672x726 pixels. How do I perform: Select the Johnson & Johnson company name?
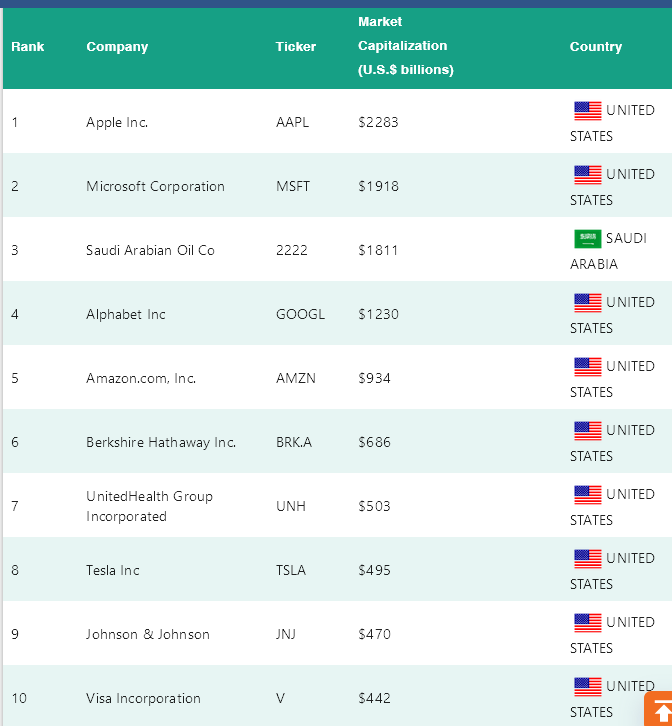(148, 634)
